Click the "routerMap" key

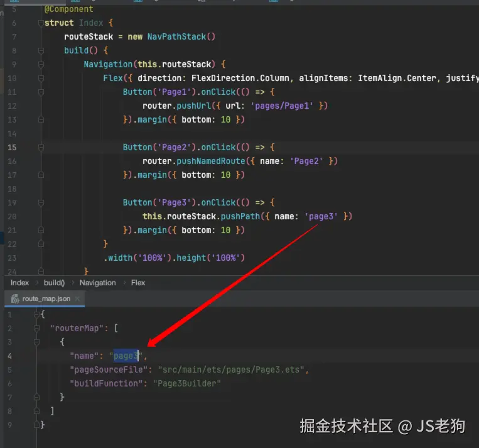(x=77, y=328)
